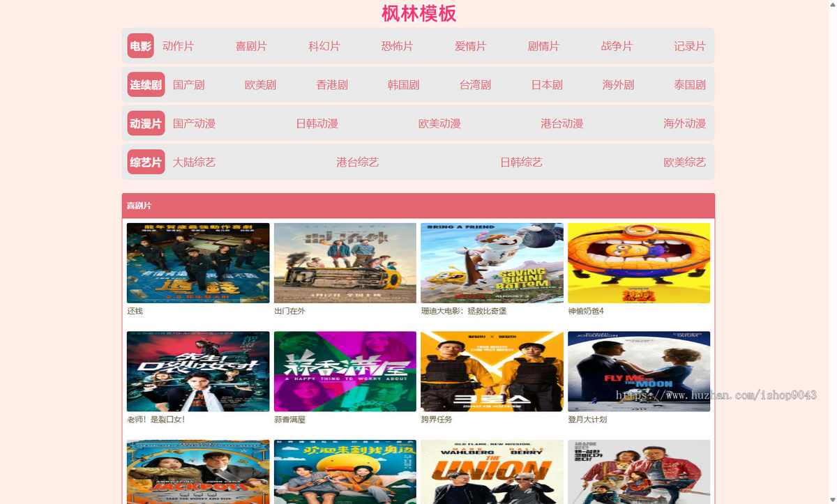Click the 枫林模板 site title
Screen dimensions: 837x504
[418, 13]
